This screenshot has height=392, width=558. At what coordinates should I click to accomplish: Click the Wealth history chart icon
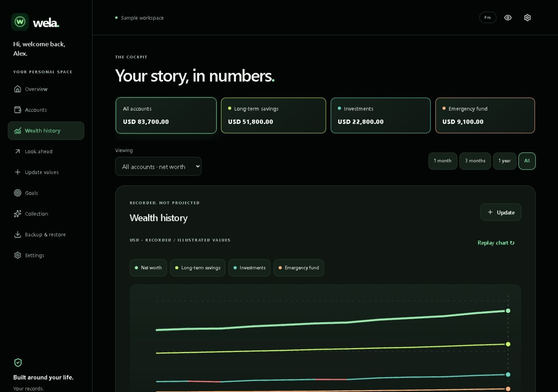(17, 131)
